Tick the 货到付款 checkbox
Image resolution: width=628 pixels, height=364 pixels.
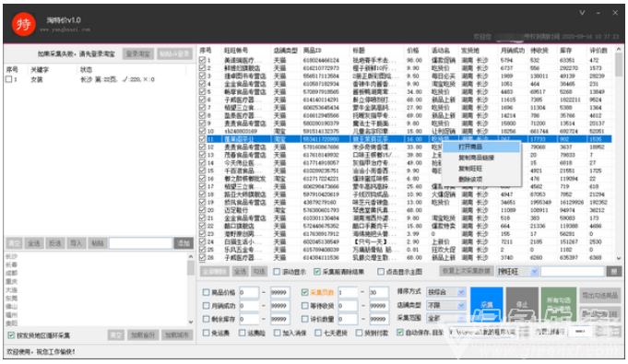pyautogui.click(x=360, y=333)
